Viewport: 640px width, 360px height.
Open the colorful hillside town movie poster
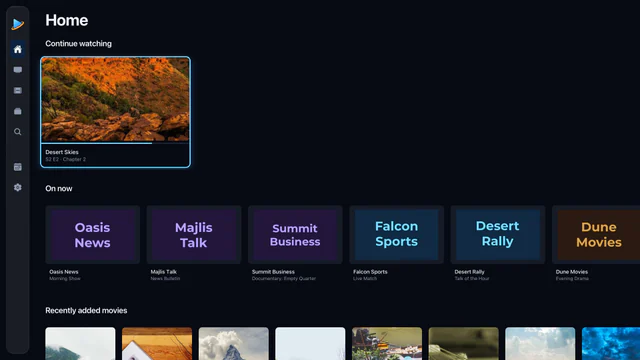(x=387, y=344)
